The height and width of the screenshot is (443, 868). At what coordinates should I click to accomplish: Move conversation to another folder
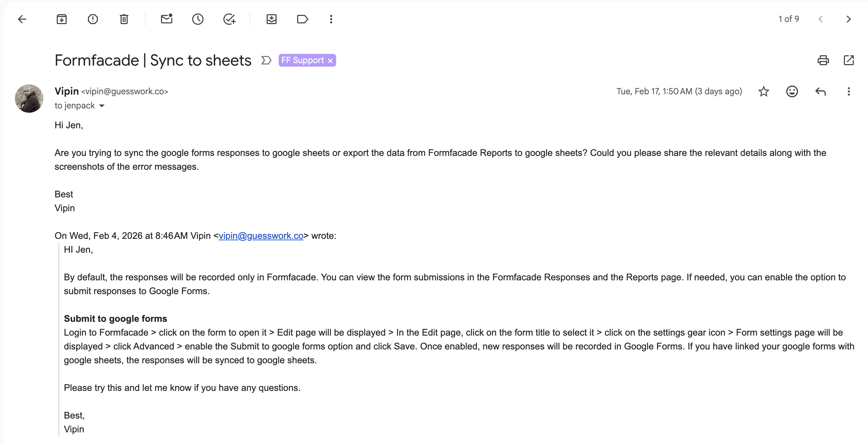click(x=271, y=19)
